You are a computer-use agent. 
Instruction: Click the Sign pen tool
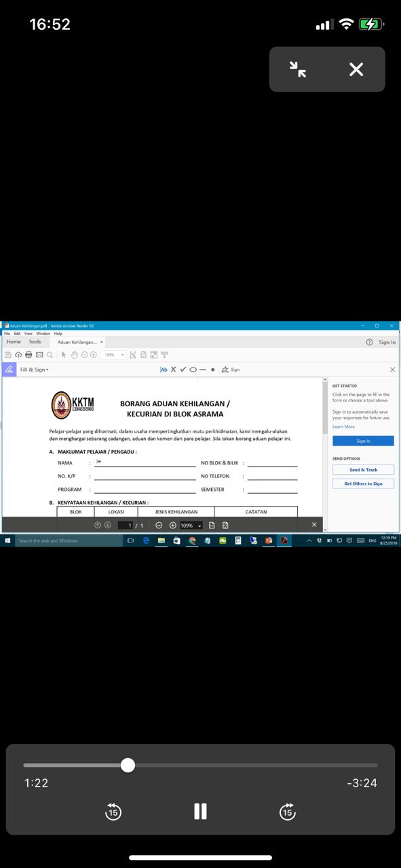231,370
